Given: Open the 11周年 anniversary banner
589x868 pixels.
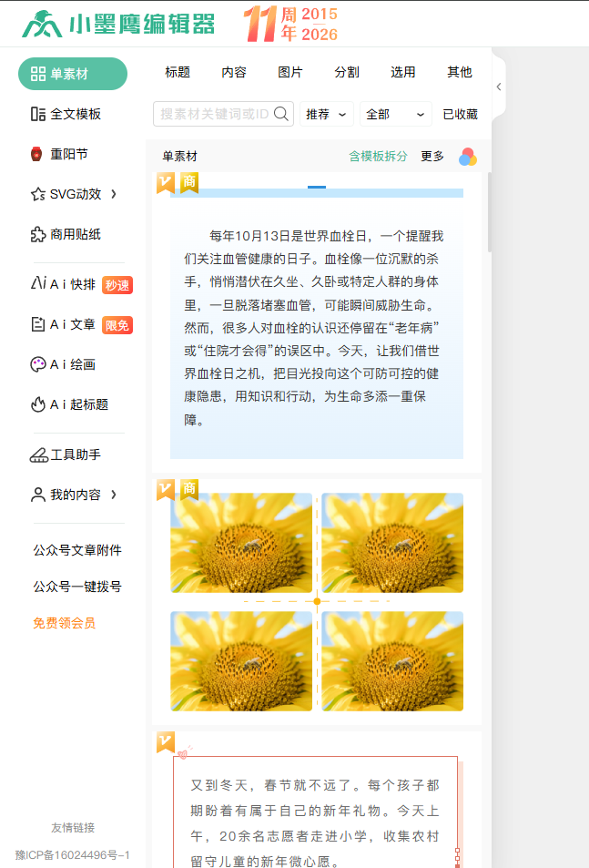Looking at the screenshot, I should pos(291,25).
